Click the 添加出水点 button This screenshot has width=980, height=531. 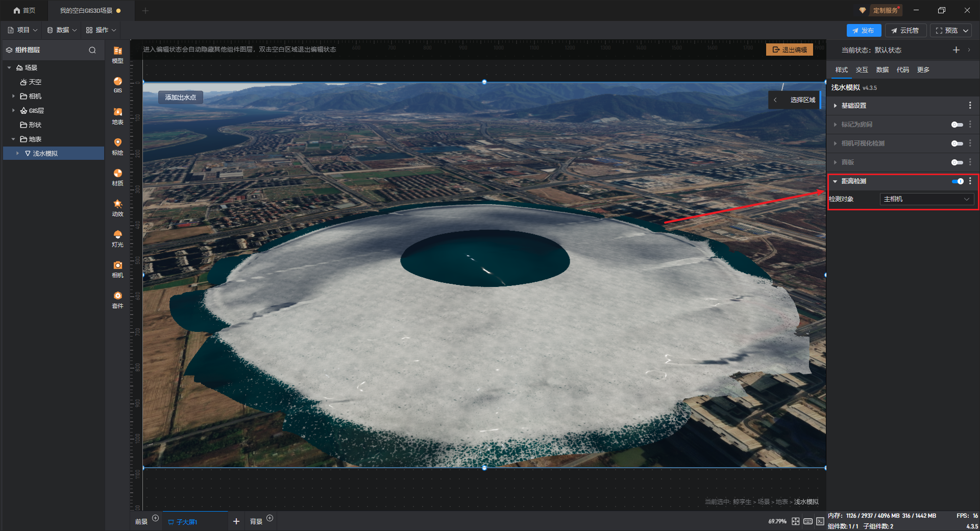180,97
